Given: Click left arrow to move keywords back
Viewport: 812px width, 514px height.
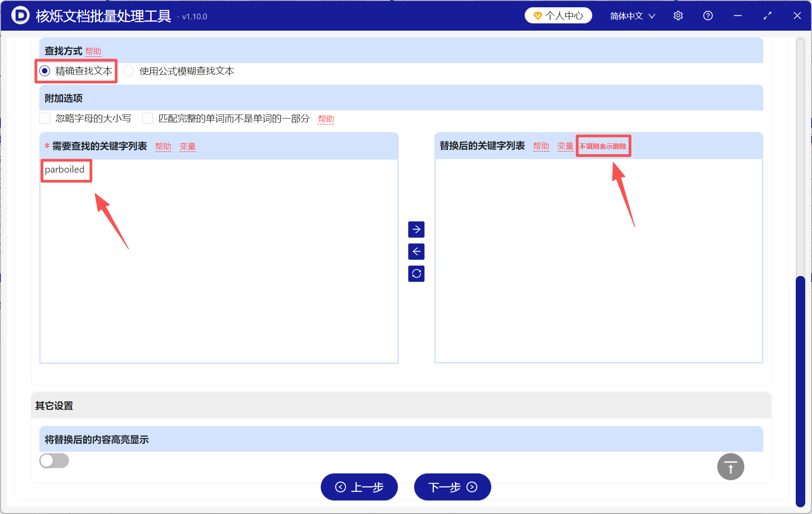Looking at the screenshot, I should pos(416,252).
